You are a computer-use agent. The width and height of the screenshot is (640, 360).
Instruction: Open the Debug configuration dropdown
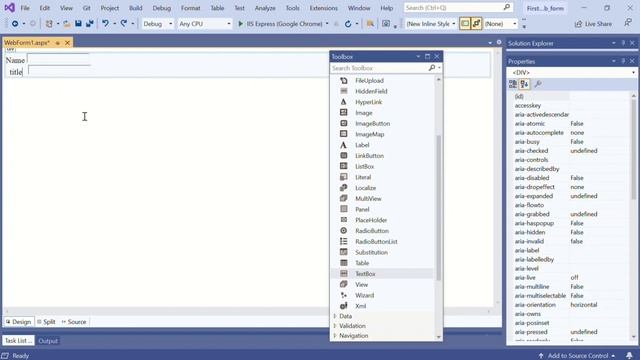point(158,24)
